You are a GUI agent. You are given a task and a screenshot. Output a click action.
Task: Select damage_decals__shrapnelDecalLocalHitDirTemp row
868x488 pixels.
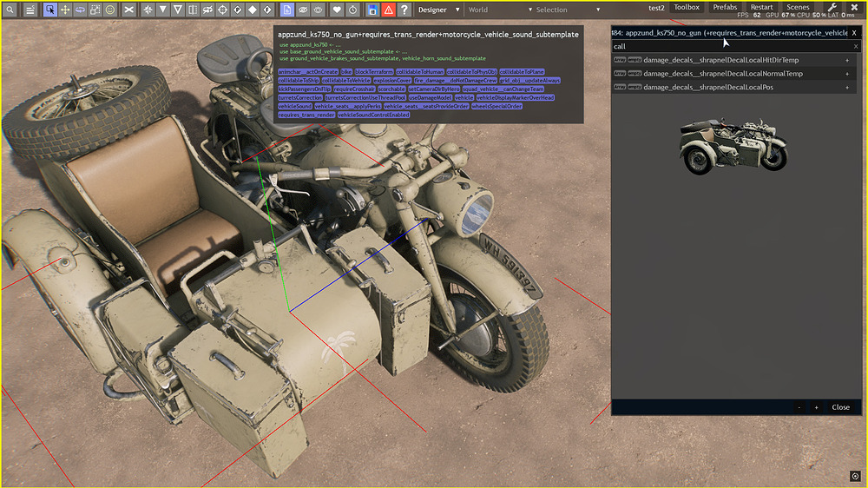733,60
